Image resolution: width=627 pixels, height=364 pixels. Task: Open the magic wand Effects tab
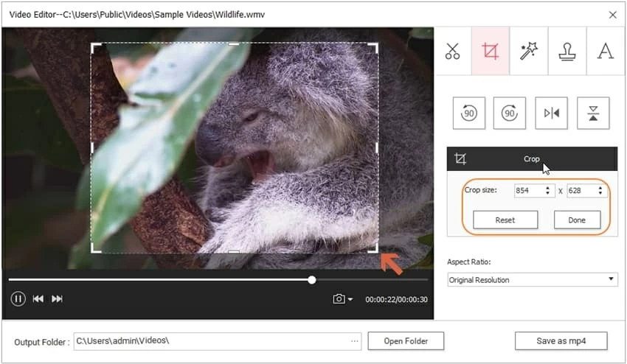[529, 51]
